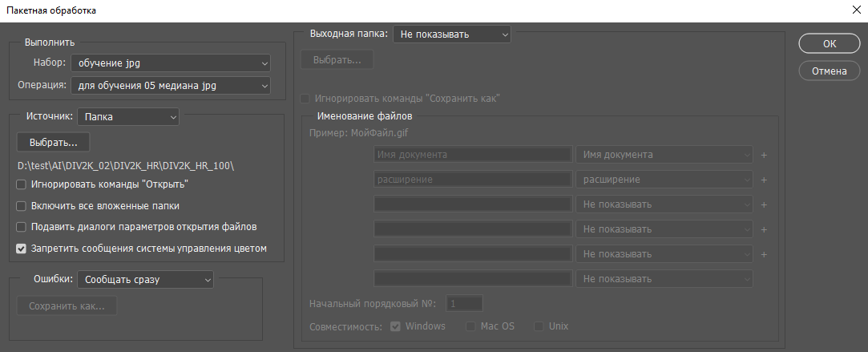868x352 pixels.
Task: Click plus icon beside Имя документа row
Action: pyautogui.click(x=764, y=155)
